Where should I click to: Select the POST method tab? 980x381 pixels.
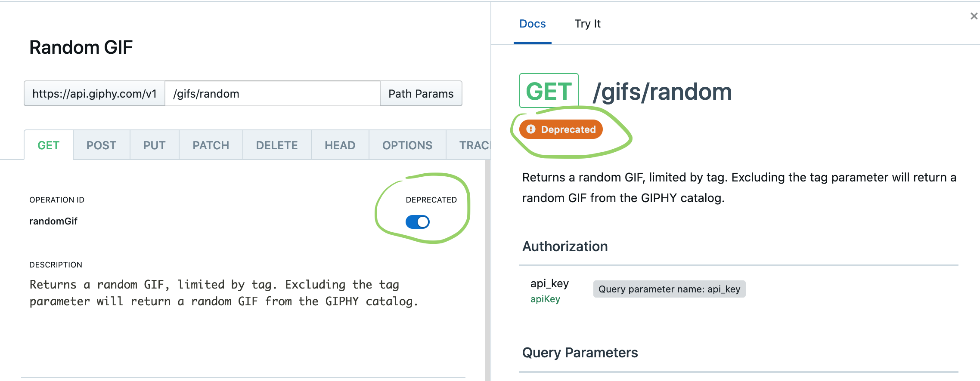coord(101,145)
